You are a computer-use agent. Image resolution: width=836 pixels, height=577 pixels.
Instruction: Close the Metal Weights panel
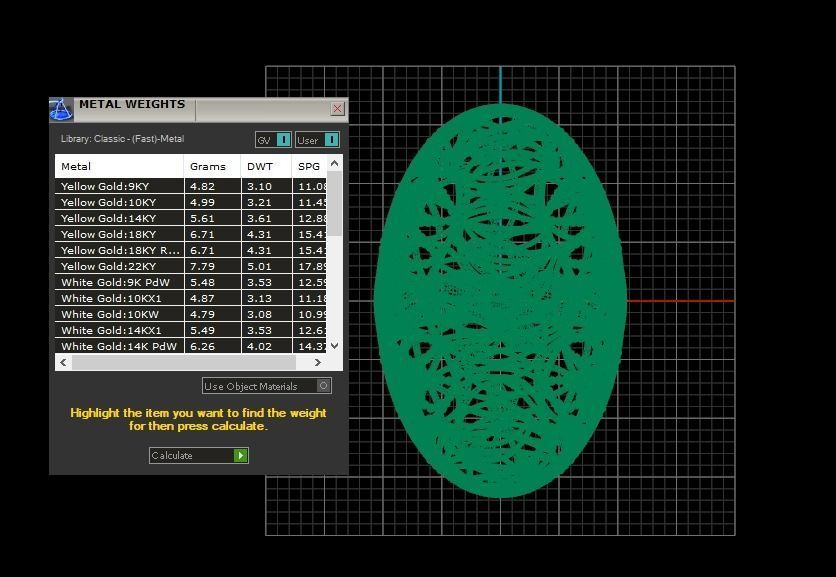pyautogui.click(x=337, y=109)
